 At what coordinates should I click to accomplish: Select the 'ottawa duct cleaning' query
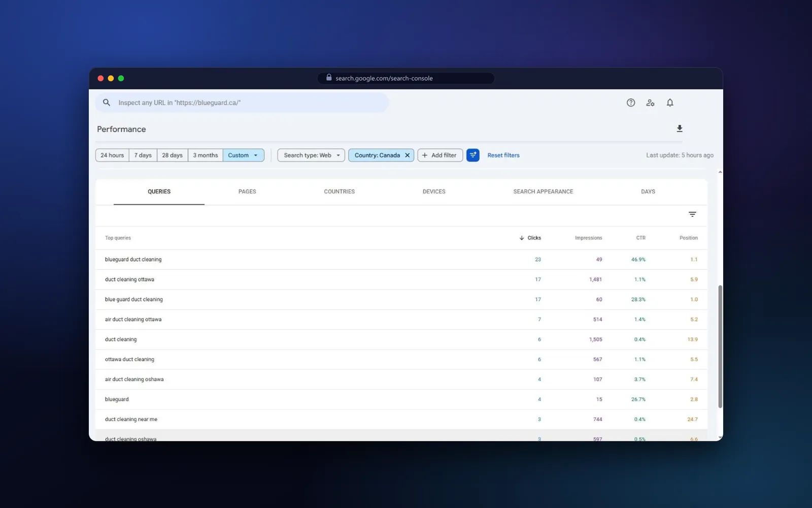[129, 359]
